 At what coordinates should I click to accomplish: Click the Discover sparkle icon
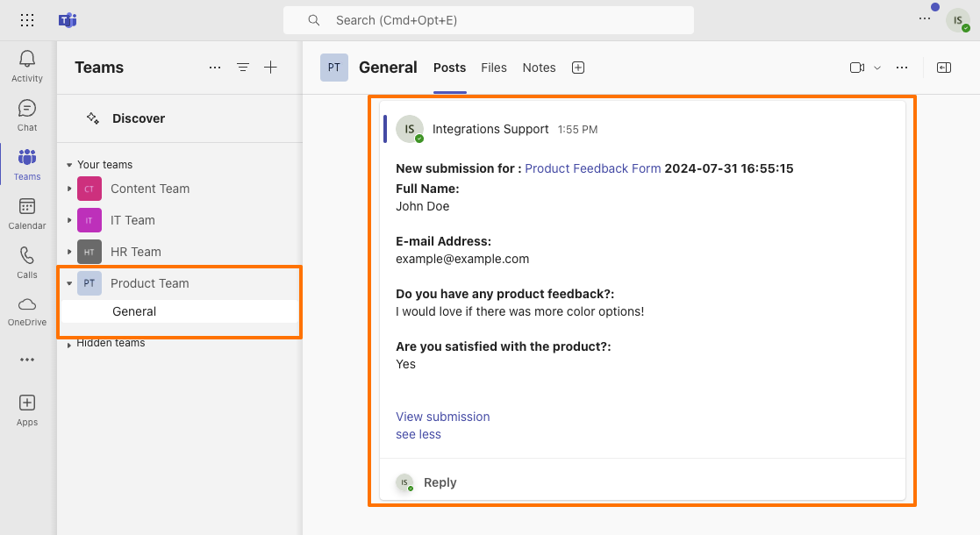(93, 118)
